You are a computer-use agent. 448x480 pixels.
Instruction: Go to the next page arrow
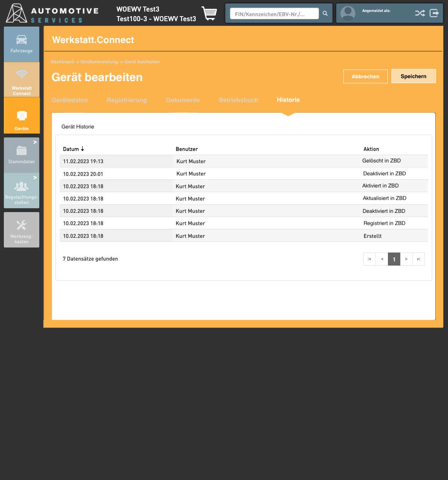(406, 259)
